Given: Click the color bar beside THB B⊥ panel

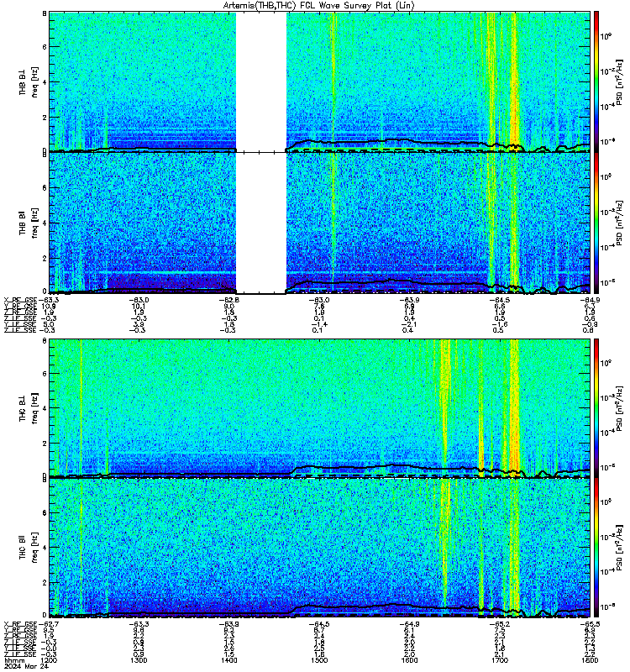Looking at the screenshot, I should coord(596,81).
